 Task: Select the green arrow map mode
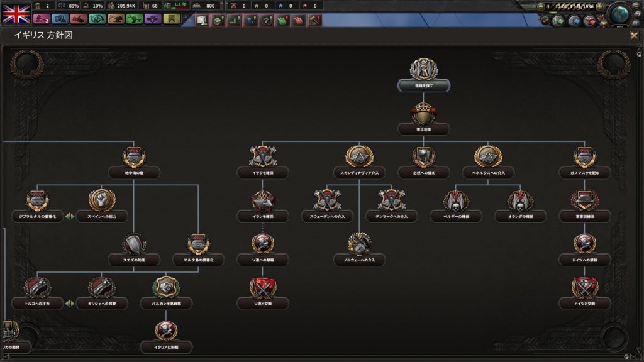pos(558,21)
